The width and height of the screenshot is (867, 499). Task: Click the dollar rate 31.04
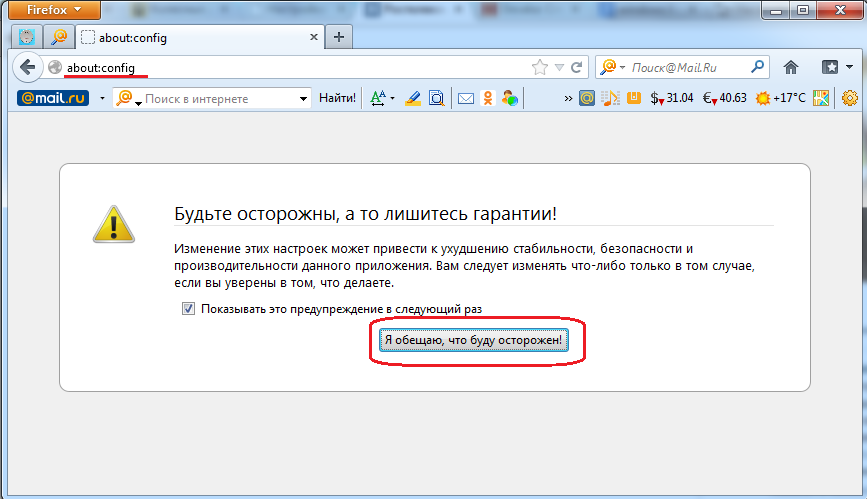(671, 98)
